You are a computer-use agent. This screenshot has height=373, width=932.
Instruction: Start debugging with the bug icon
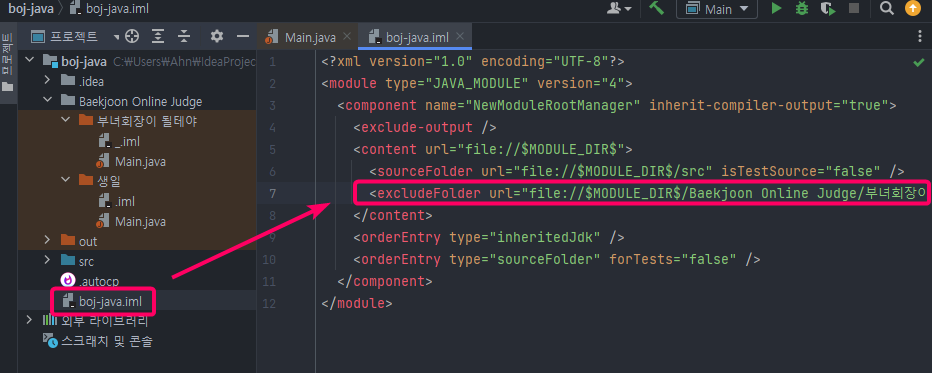pyautogui.click(x=802, y=8)
